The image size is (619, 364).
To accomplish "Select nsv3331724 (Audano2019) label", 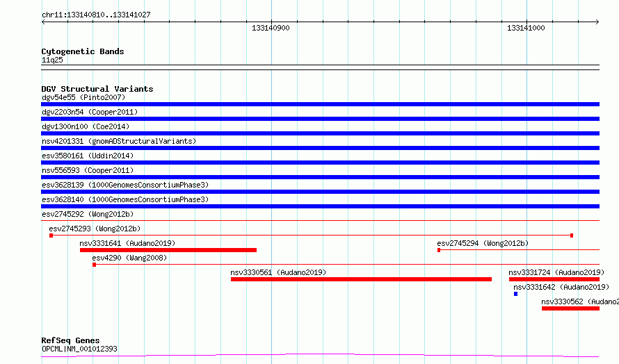I will (556, 272).
